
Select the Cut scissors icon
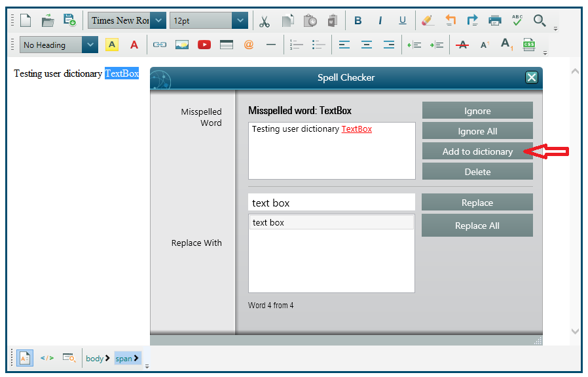tap(265, 21)
